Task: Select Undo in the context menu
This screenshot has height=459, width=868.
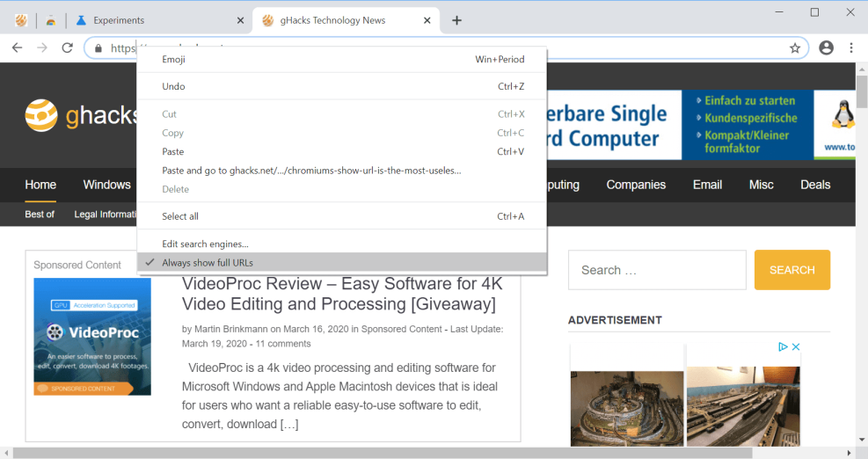Action: 342,86
